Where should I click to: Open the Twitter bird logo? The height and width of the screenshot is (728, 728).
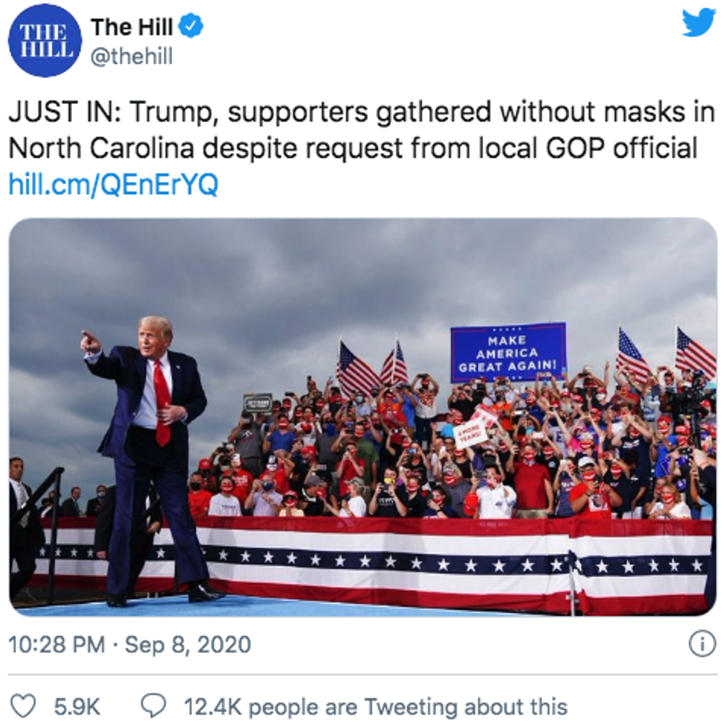698,23
